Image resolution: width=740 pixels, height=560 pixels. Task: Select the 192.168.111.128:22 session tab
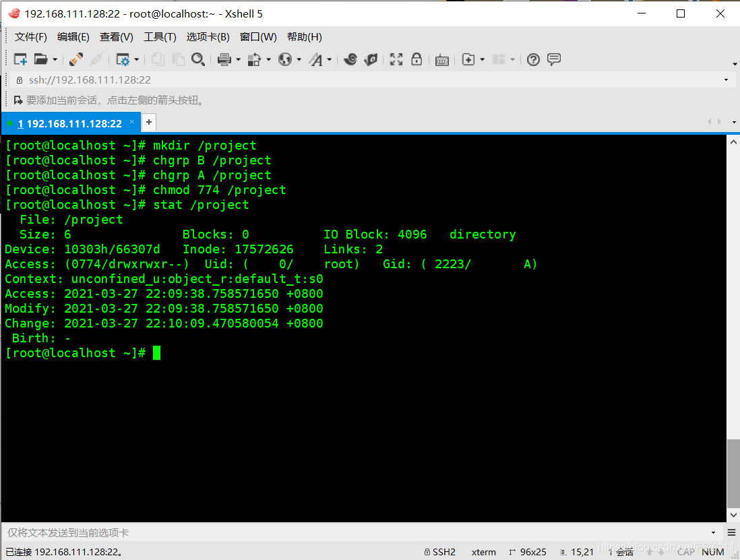69,123
